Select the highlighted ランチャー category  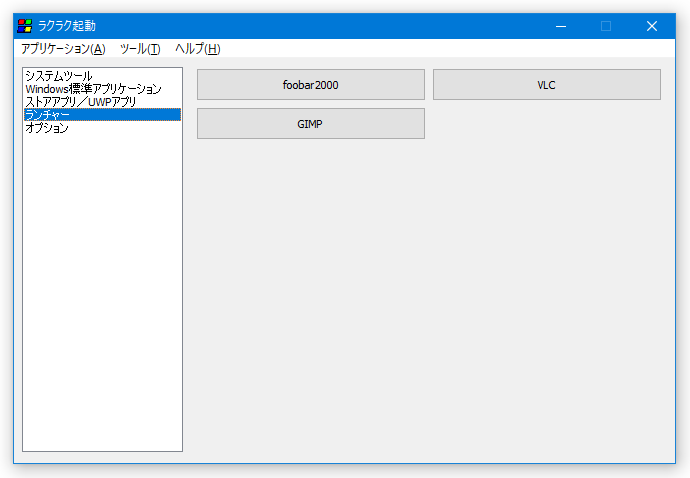[x=102, y=115]
